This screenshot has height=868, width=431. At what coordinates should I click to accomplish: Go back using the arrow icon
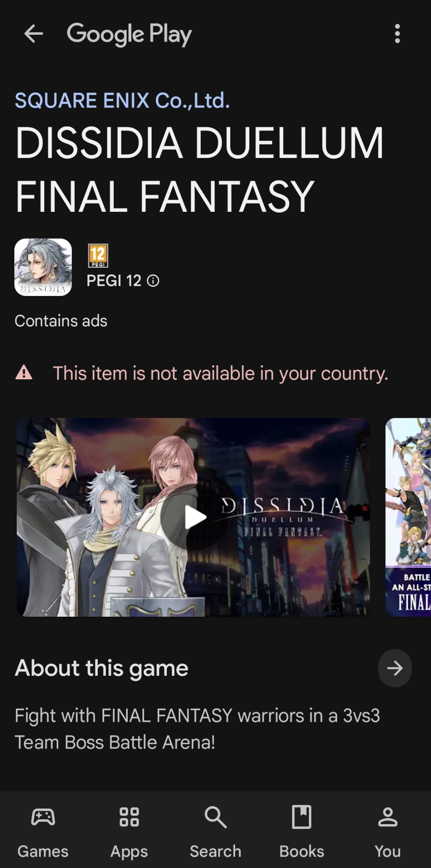coord(33,34)
